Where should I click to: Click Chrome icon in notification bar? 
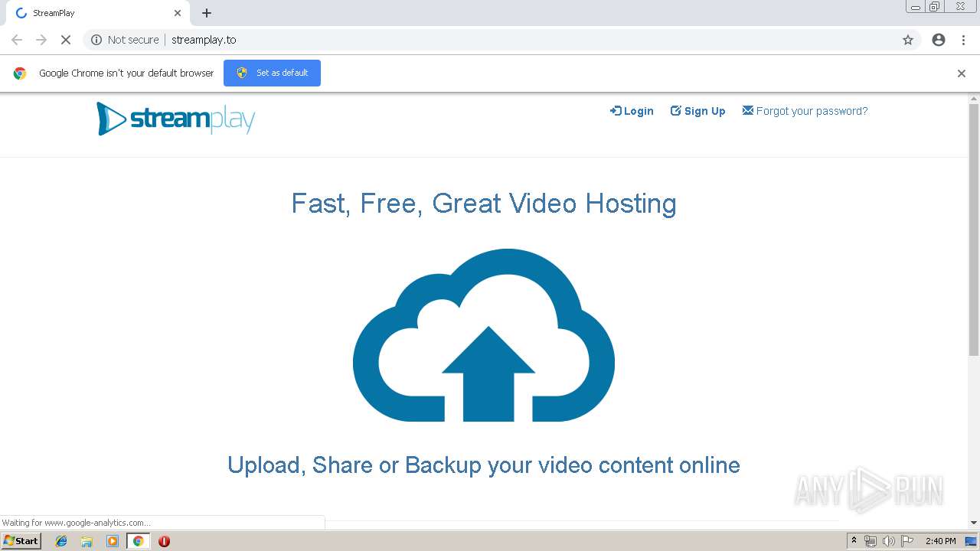(x=20, y=73)
